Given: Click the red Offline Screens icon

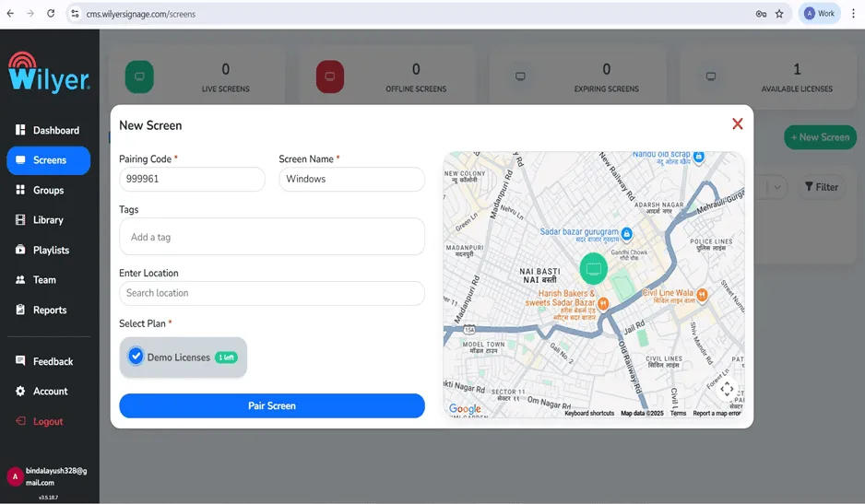Looking at the screenshot, I should (330, 76).
